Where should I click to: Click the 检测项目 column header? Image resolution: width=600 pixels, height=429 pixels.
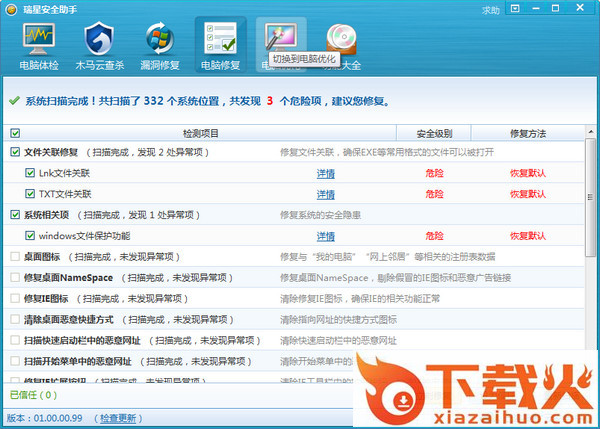pyautogui.click(x=201, y=133)
